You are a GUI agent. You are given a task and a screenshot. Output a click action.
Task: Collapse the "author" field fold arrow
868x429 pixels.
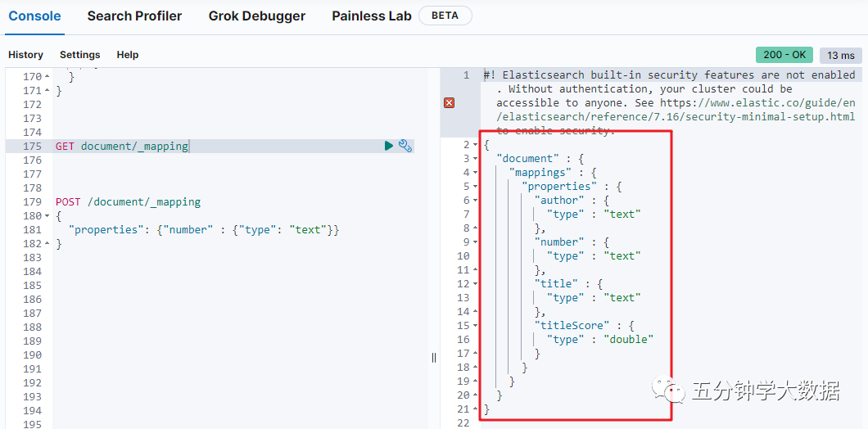pyautogui.click(x=476, y=201)
